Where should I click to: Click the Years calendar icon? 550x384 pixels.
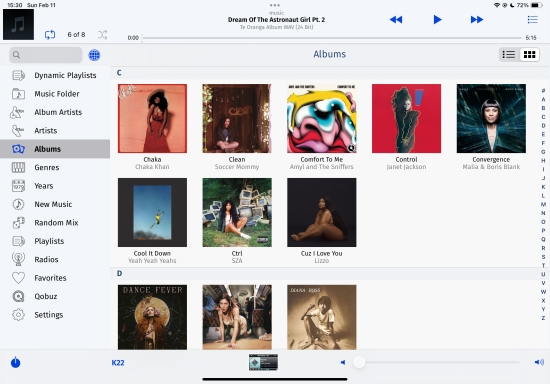(18, 186)
